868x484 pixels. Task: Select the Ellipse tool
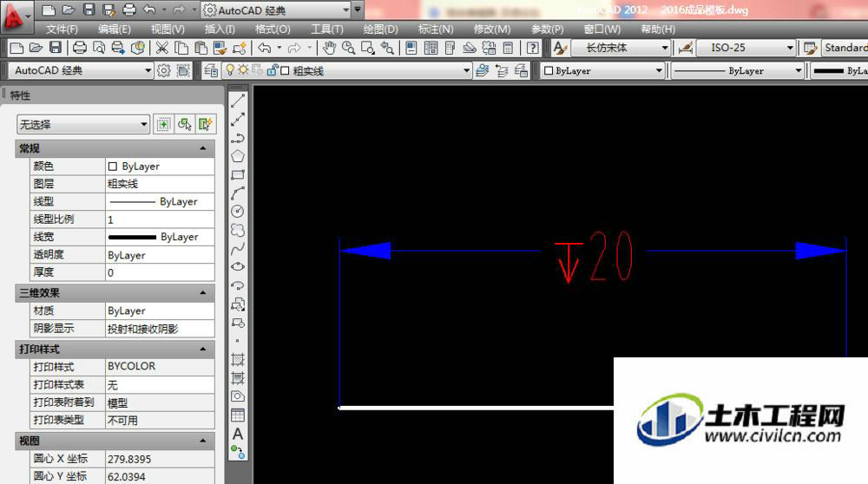coord(238,266)
